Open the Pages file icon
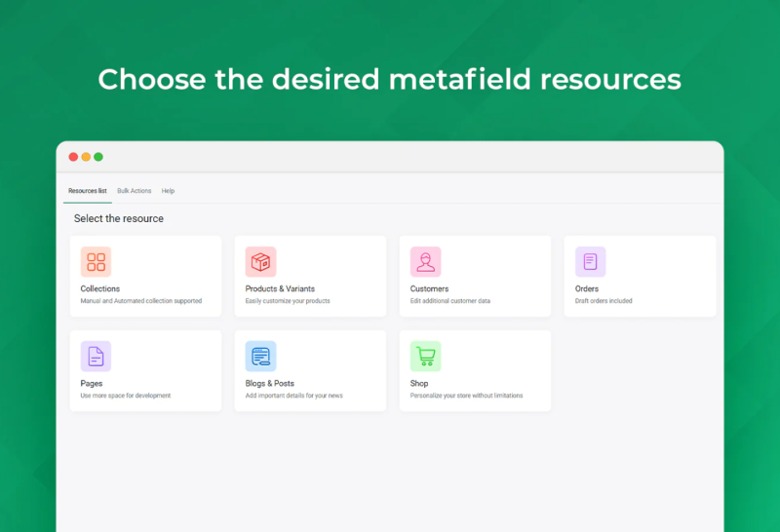The image size is (780, 532). tap(96, 356)
